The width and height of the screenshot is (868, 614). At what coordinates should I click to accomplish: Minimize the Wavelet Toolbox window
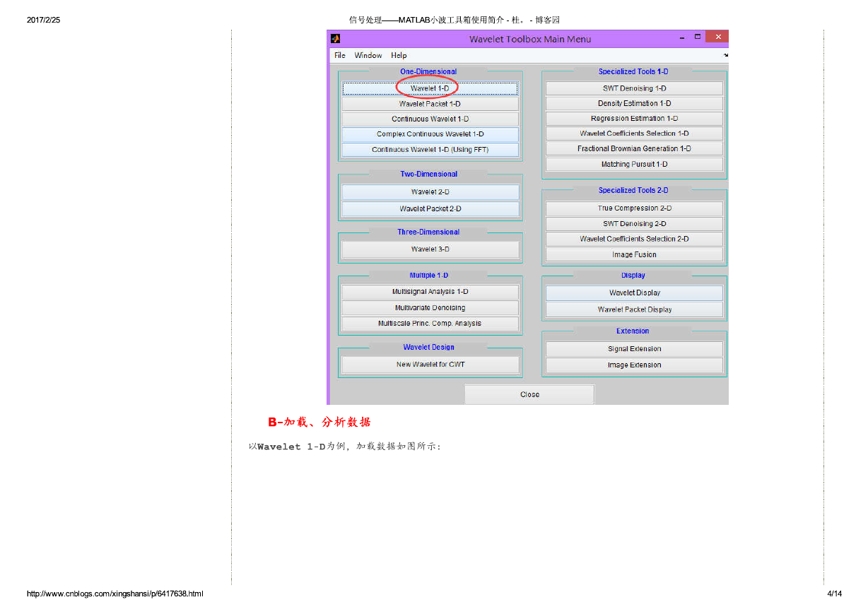(x=682, y=37)
